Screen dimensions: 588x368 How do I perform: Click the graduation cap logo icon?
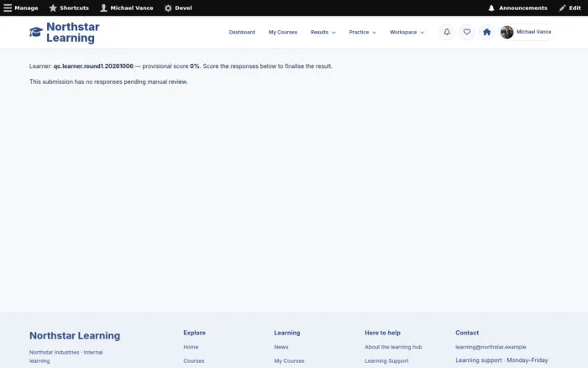point(36,32)
